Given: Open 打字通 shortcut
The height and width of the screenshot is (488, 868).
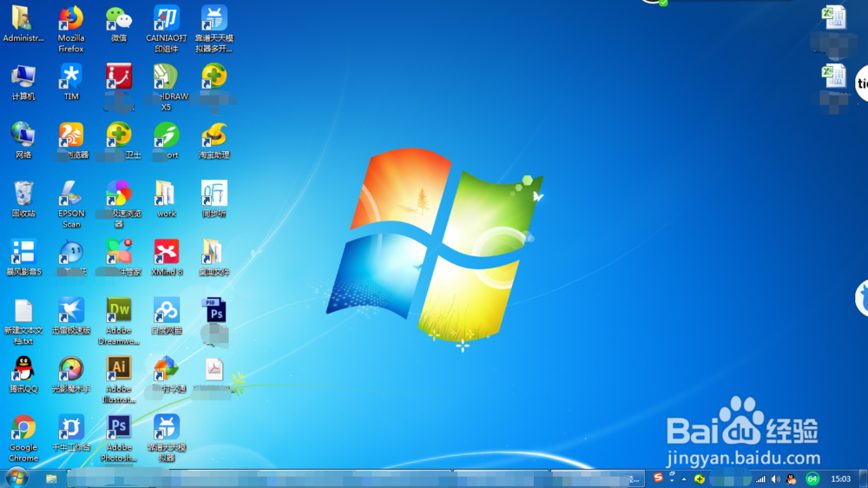Looking at the screenshot, I should coord(166,374).
